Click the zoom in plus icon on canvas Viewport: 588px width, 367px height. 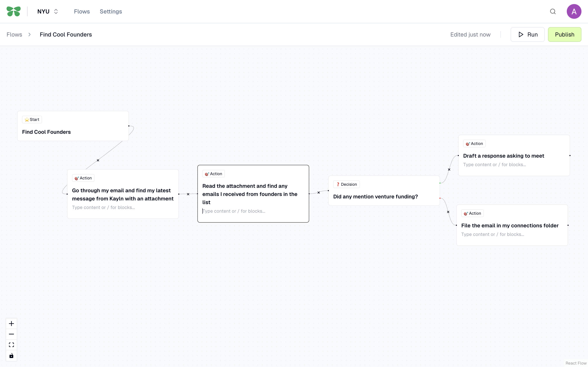pos(11,323)
